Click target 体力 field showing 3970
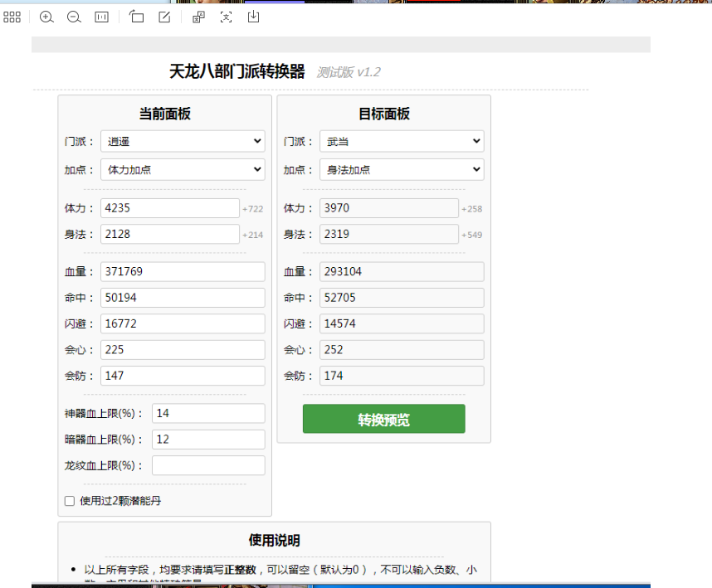The image size is (712, 588). [389, 208]
